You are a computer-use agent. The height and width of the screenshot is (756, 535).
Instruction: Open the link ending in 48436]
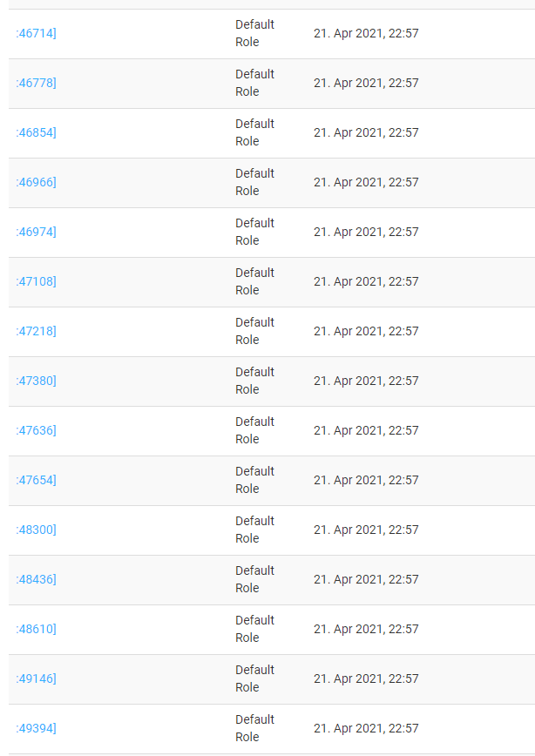click(x=37, y=579)
